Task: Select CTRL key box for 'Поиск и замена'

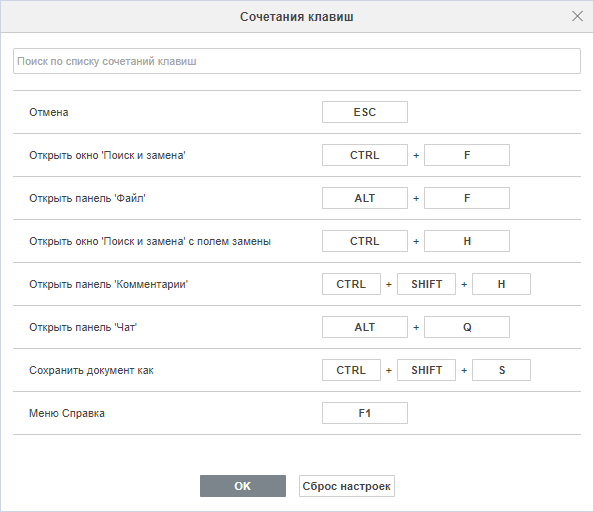Action: pyautogui.click(x=365, y=155)
